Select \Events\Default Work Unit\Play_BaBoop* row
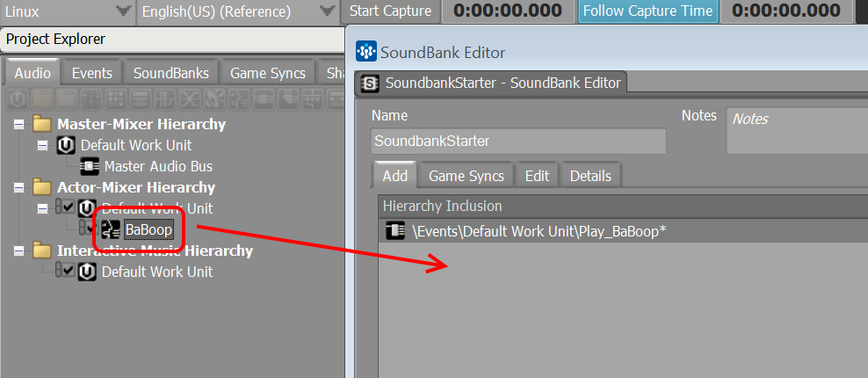 tap(623, 232)
